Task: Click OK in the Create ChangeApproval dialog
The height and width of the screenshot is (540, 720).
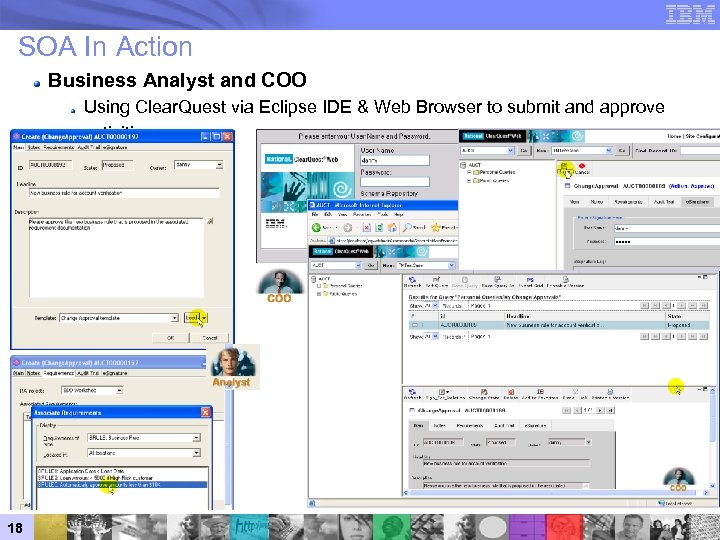Action: click(170, 338)
